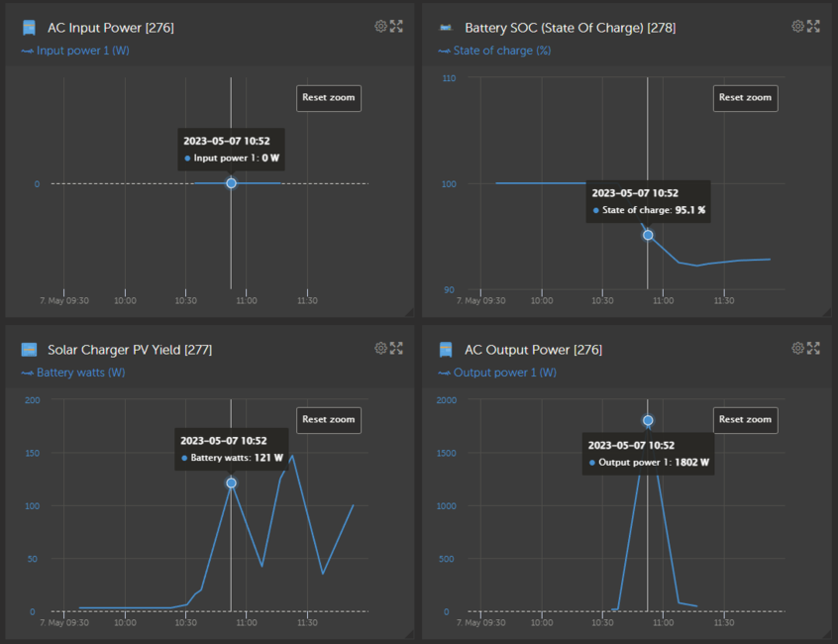Click the 11:00 time label on AC Output chart
The width and height of the screenshot is (838, 644).
pyautogui.click(x=664, y=622)
